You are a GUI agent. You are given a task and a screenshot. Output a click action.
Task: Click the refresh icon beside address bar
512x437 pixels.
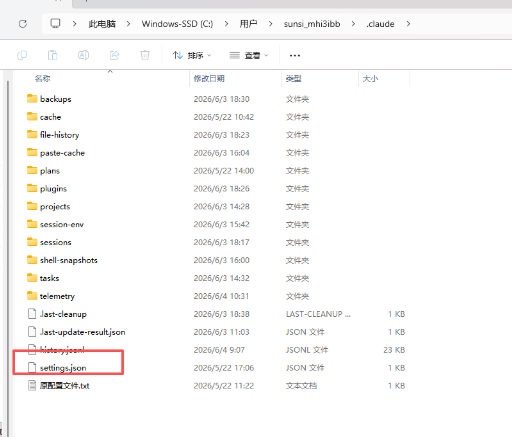(23, 24)
